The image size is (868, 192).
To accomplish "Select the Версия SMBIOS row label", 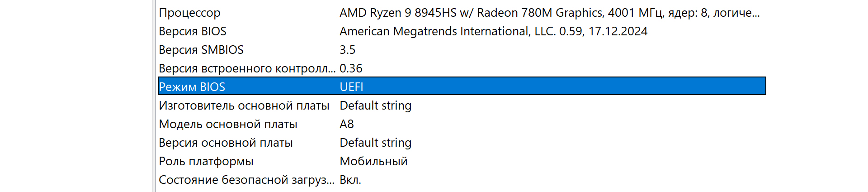I will click(x=201, y=50).
